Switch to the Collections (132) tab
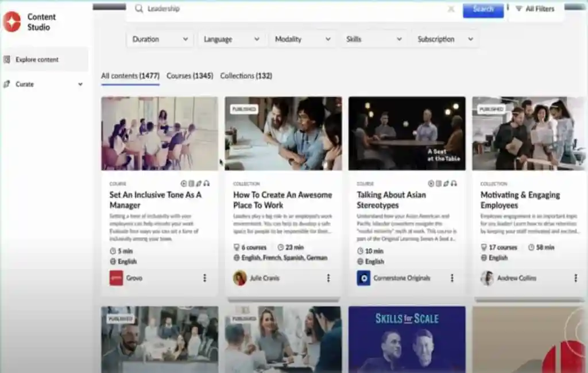The height and width of the screenshot is (373, 588). (246, 76)
